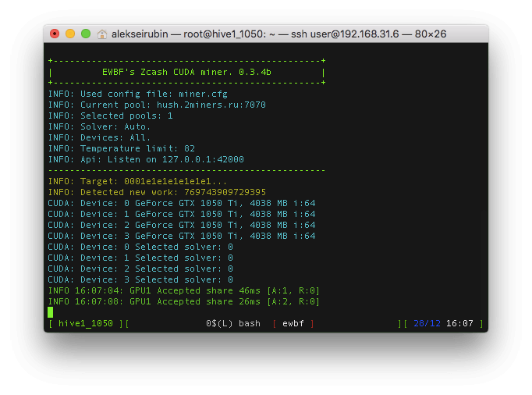Minimize the terminal with the yellow button

point(70,34)
